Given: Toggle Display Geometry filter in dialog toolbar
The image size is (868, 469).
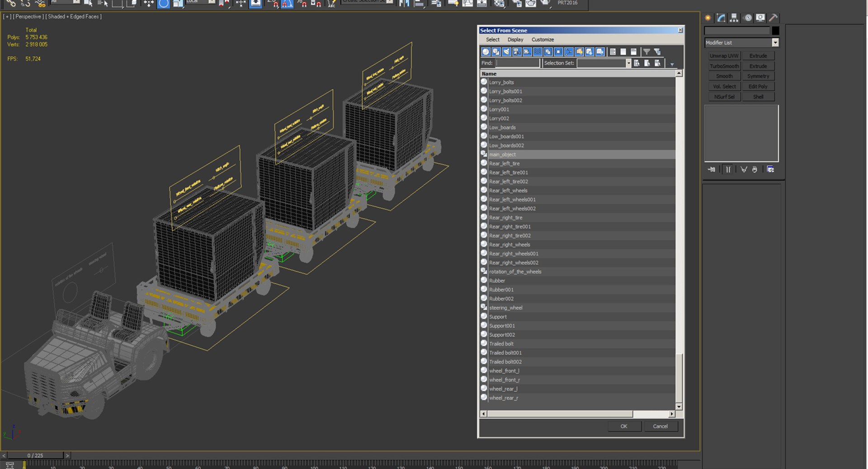Looking at the screenshot, I should point(486,52).
